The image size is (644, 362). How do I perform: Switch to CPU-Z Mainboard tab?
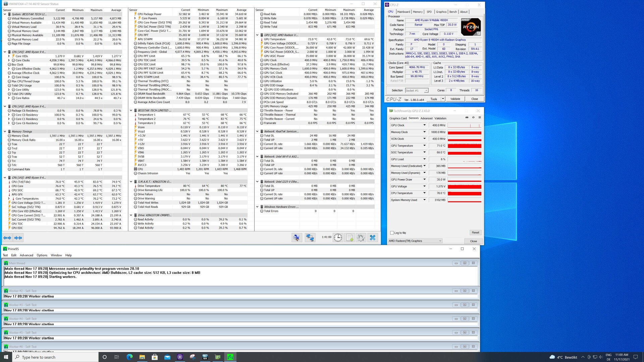(x=404, y=12)
